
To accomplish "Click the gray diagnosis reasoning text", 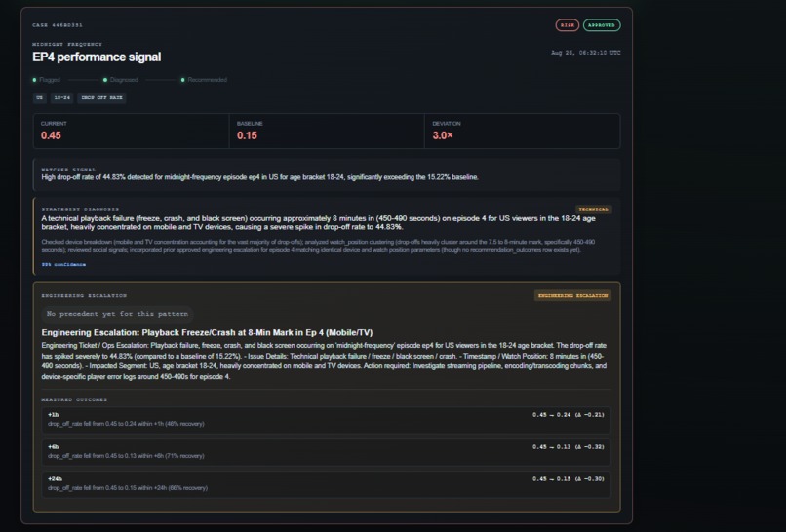I will point(318,246).
